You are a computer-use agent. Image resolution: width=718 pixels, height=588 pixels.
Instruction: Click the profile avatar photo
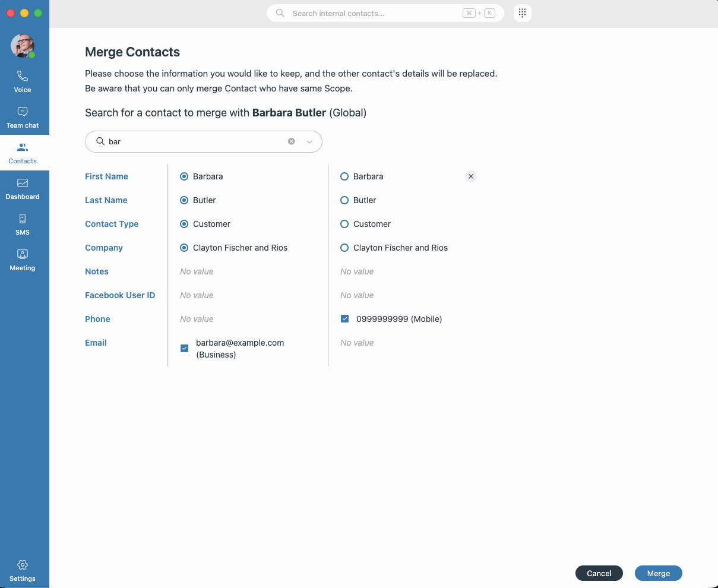point(22,46)
